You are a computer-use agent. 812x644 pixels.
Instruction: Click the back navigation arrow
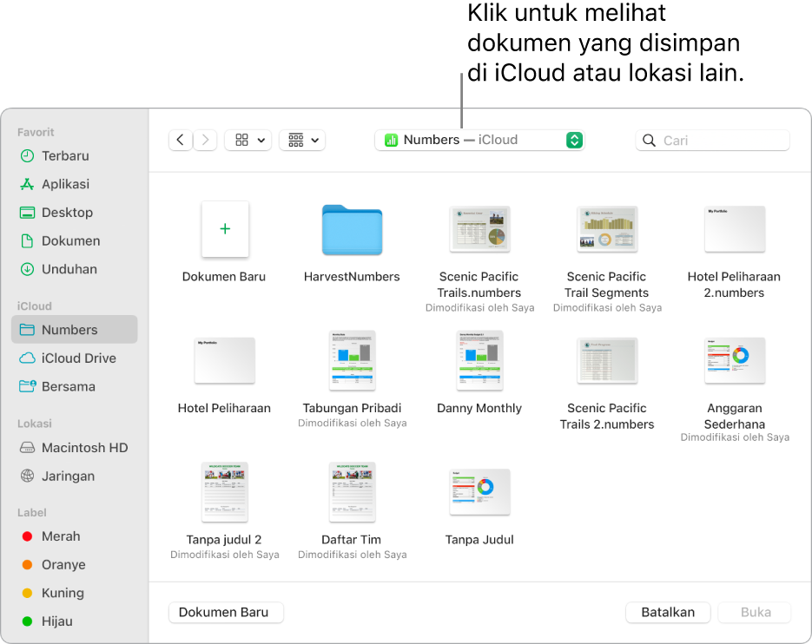(181, 140)
